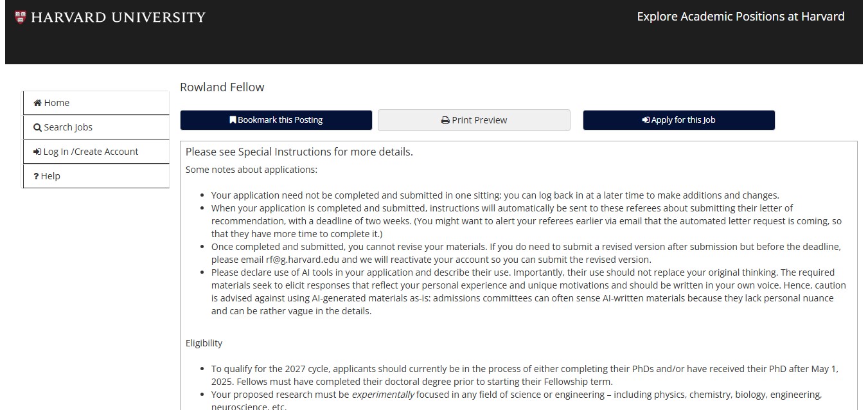Click the sign-in arrow icon beside Log In
The height and width of the screenshot is (410, 868).
click(37, 152)
